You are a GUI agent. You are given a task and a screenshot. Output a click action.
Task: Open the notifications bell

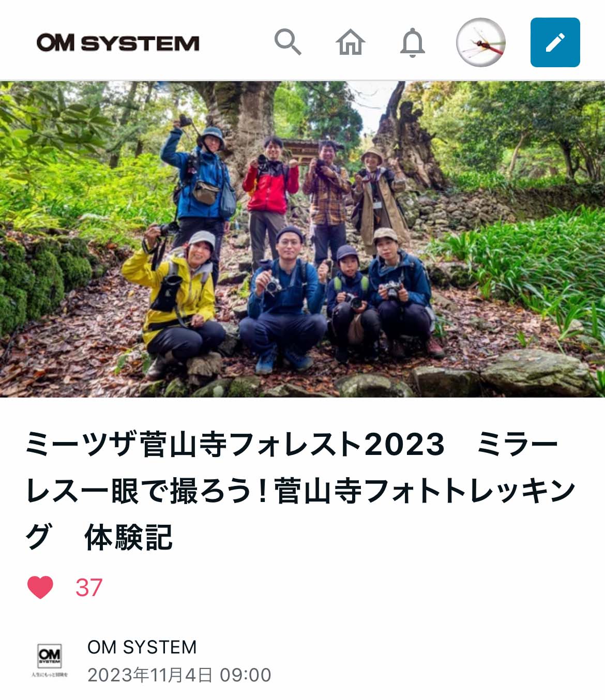point(413,42)
